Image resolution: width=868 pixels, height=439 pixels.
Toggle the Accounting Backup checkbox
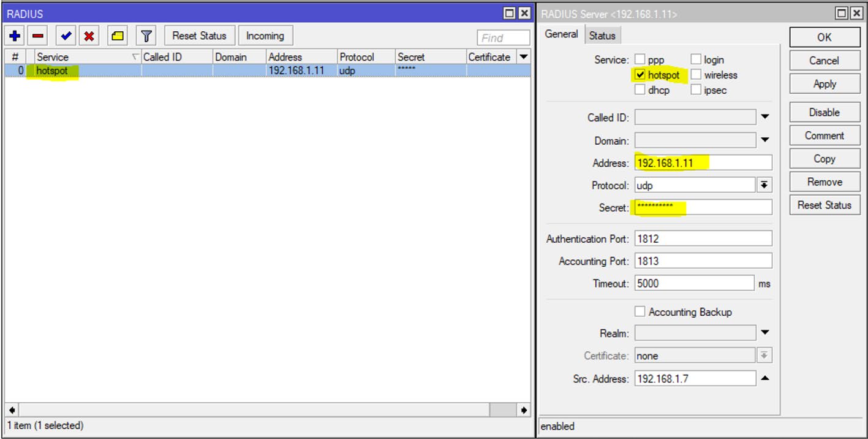tap(640, 311)
